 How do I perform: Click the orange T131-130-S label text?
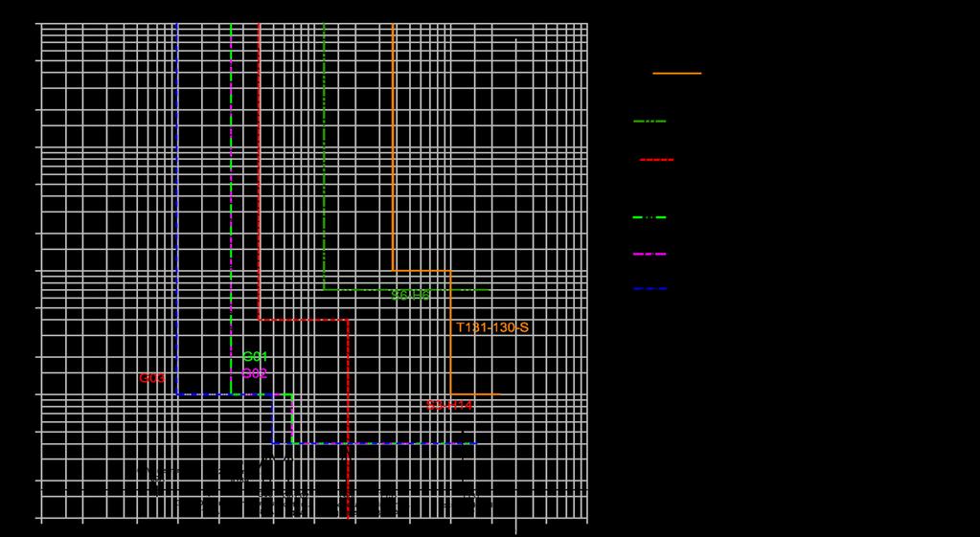[492, 327]
